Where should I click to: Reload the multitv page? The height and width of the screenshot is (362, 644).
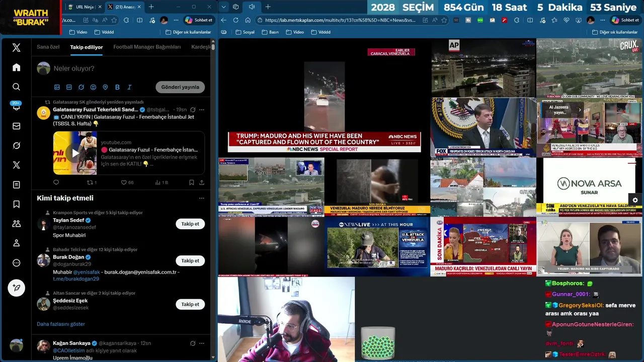pos(235,20)
